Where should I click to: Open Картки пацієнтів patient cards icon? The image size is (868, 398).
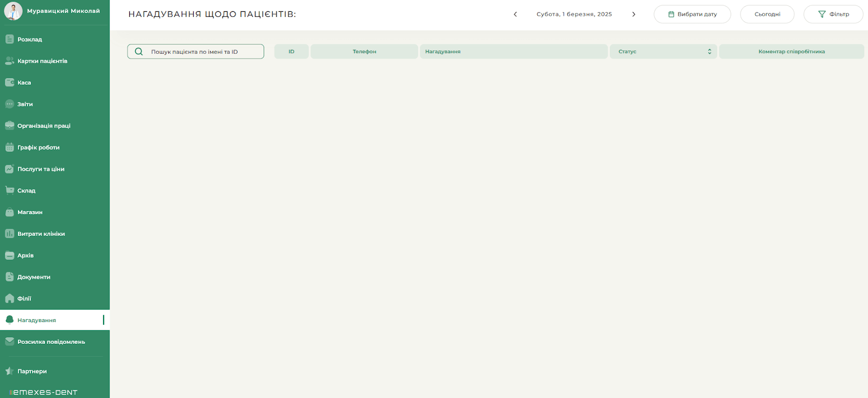(x=9, y=61)
